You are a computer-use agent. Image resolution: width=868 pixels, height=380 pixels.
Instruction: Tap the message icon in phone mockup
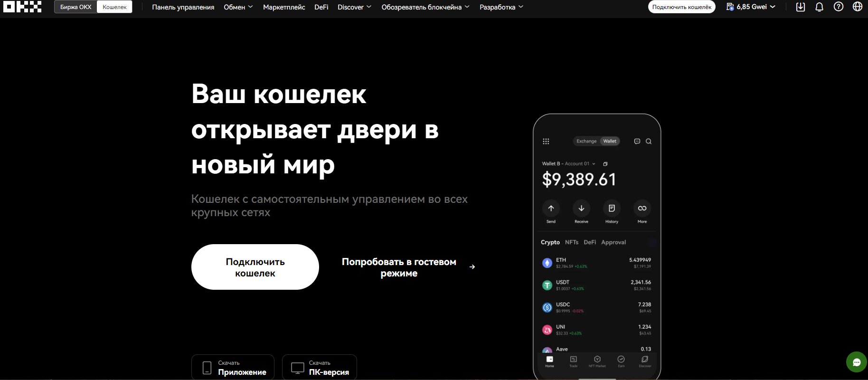(637, 141)
